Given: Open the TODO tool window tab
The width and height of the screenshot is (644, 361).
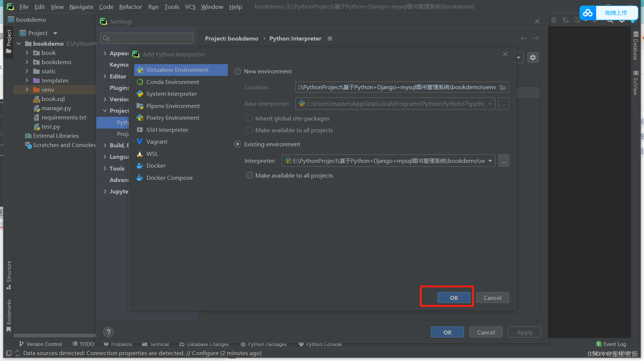Looking at the screenshot, I should coord(84,344).
